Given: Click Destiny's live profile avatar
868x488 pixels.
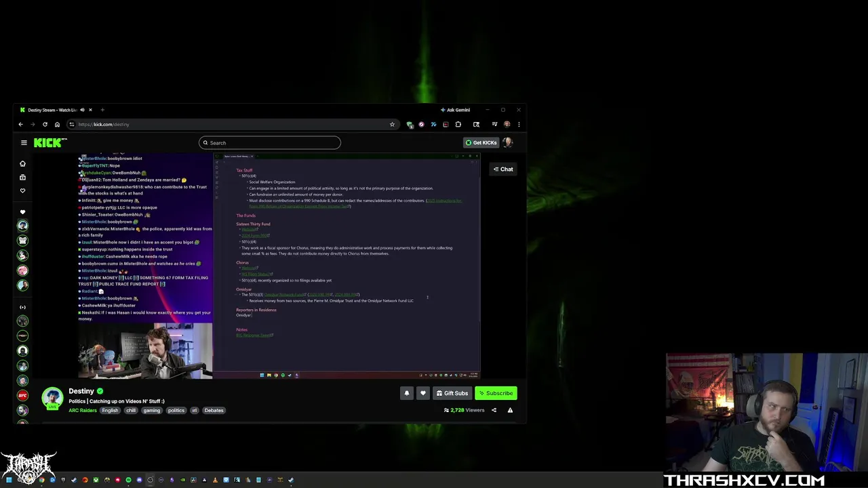Looking at the screenshot, I should (x=52, y=399).
